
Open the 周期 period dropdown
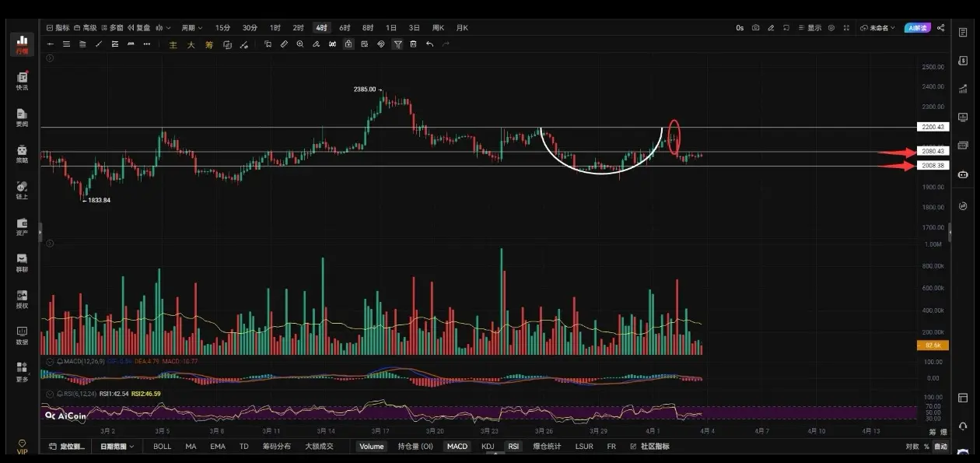tap(191, 28)
